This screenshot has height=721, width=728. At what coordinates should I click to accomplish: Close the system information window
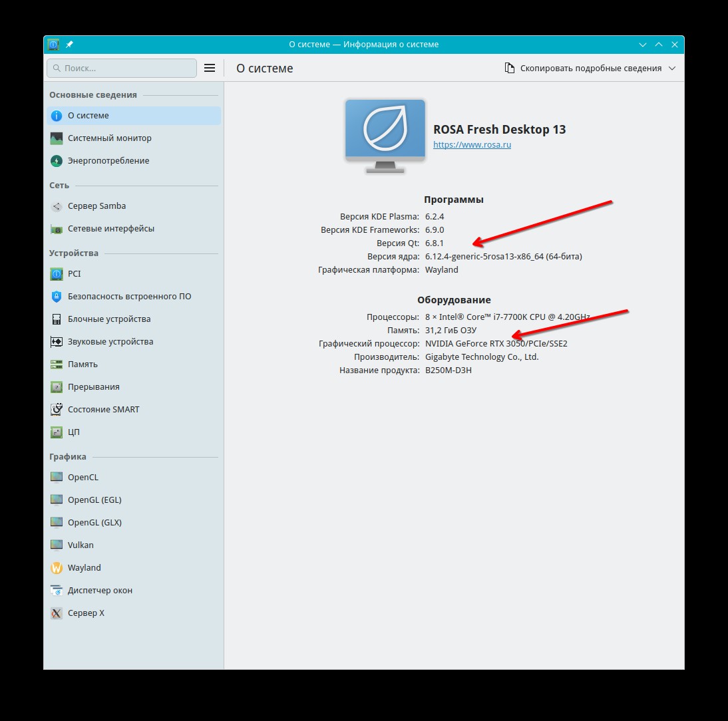(675, 45)
